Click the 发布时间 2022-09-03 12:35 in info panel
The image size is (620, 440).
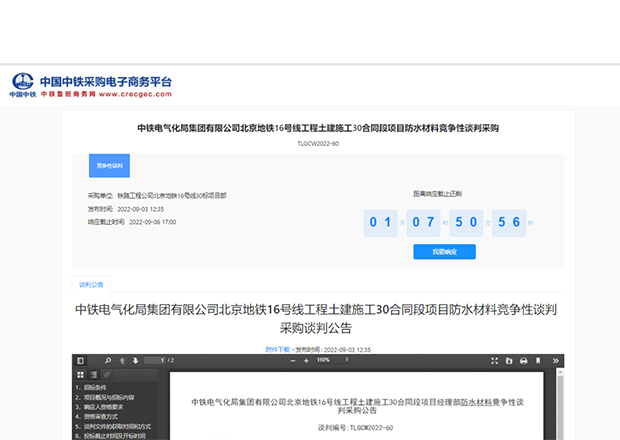click(x=126, y=209)
